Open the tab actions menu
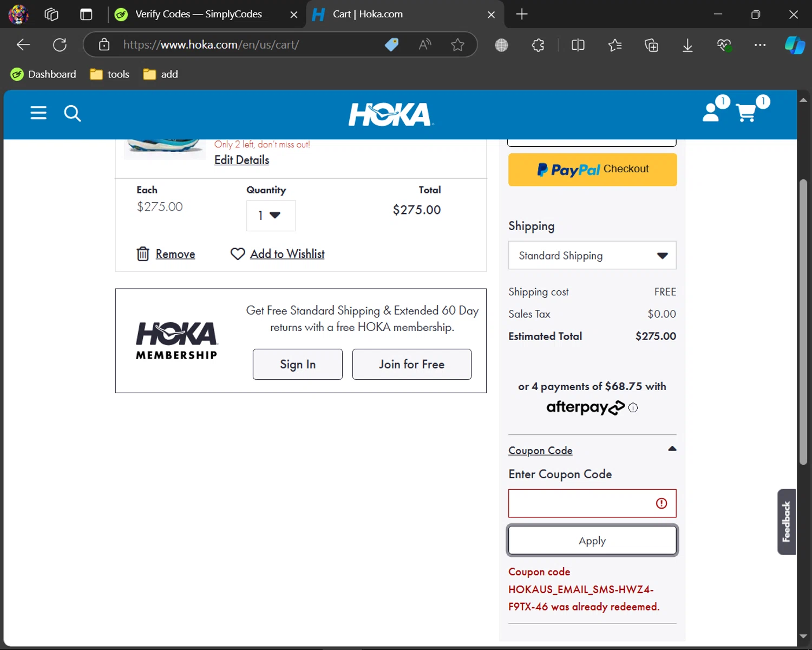This screenshot has height=650, width=812. coord(86,14)
